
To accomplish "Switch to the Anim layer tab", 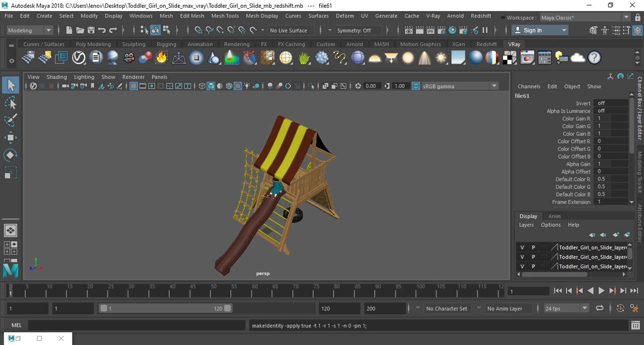I will tap(554, 216).
